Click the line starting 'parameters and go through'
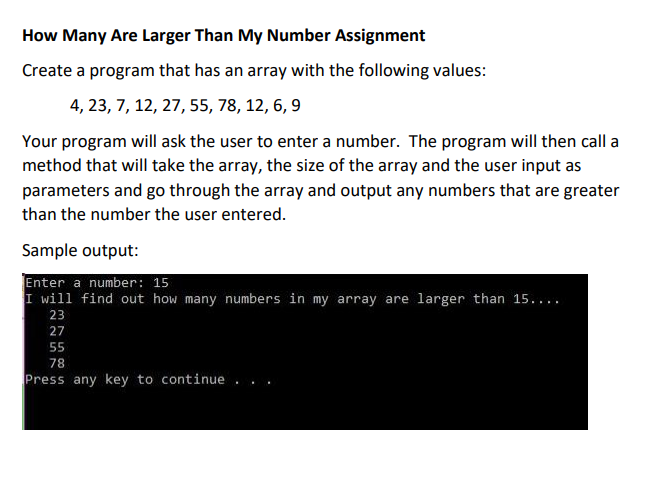 (x=320, y=191)
